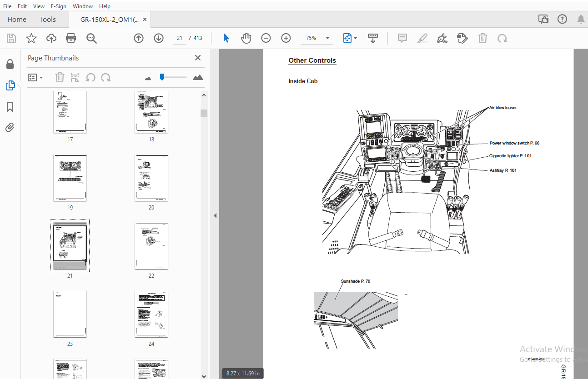Click the trash icon in main toolbar
588x379 pixels.
482,38
